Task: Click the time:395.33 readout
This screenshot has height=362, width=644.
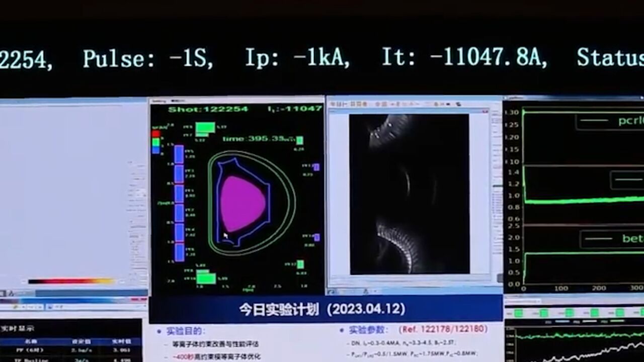Action: (258, 139)
